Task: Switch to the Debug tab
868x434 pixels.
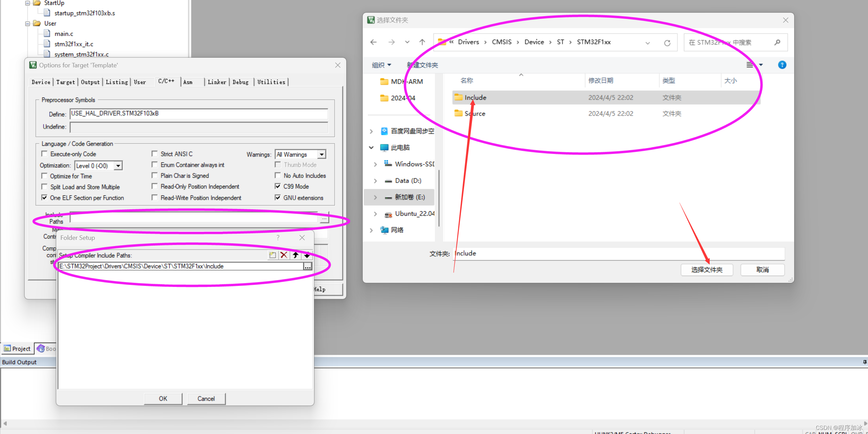Action: tap(240, 82)
